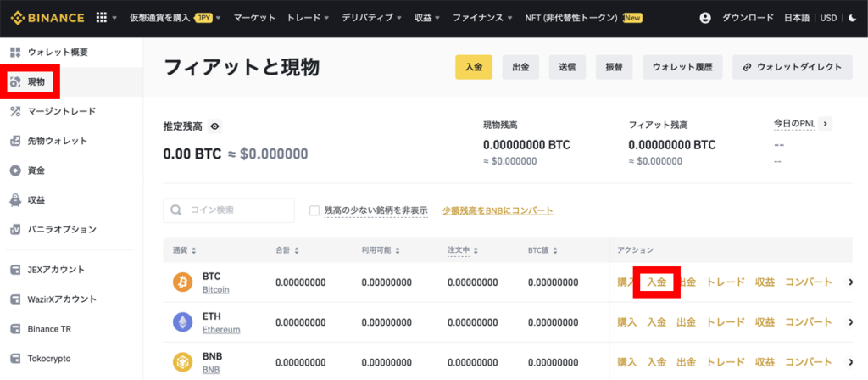Click the コイン検索 search field
868x380 pixels.
pos(229,210)
